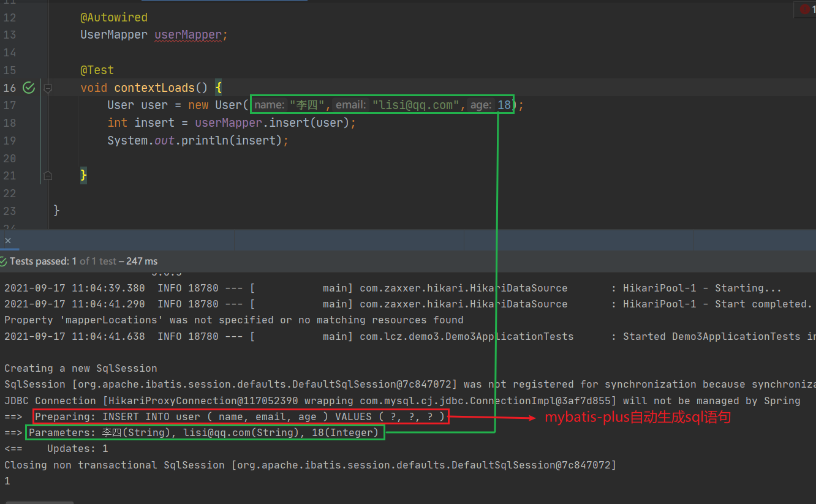Screen dimensions: 816x504
Task: Click the '11:04:41.638' log timestamp
Action: click(108, 336)
